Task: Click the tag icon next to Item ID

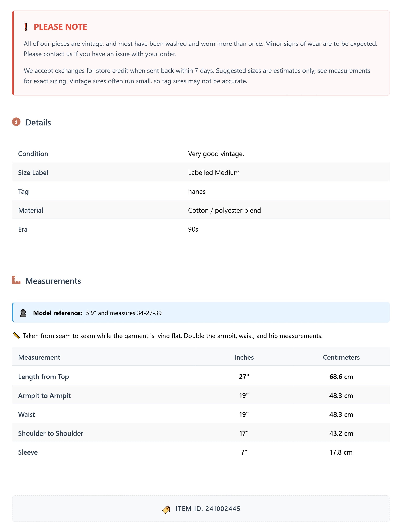Action: click(166, 509)
